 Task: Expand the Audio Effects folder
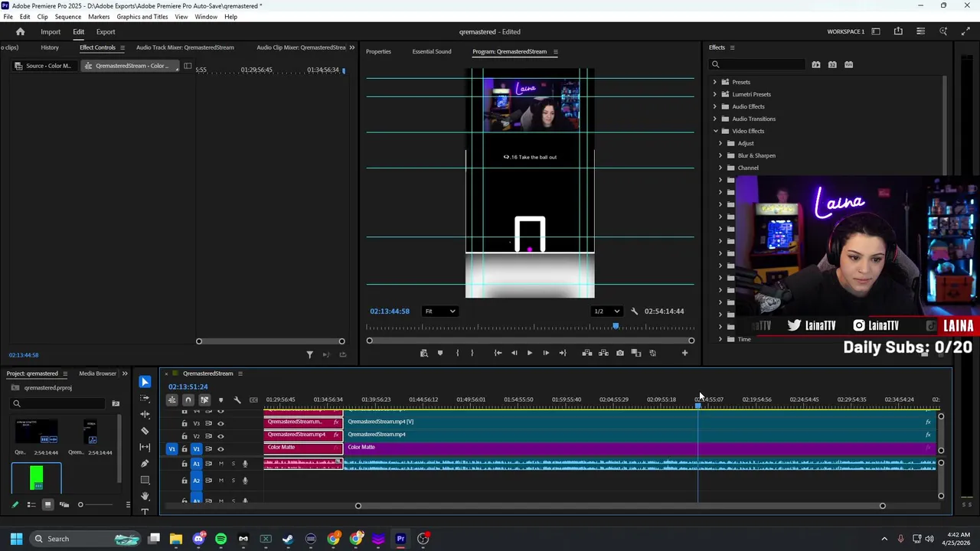(x=715, y=106)
